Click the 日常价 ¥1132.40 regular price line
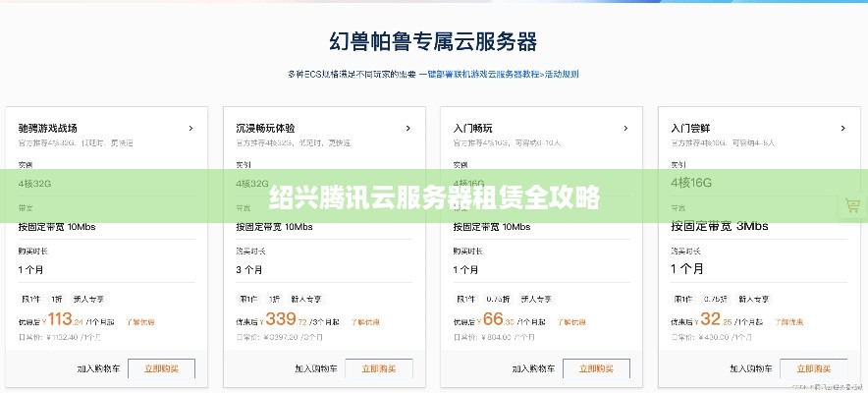Image resolution: width=868 pixels, height=393 pixels. [62, 337]
